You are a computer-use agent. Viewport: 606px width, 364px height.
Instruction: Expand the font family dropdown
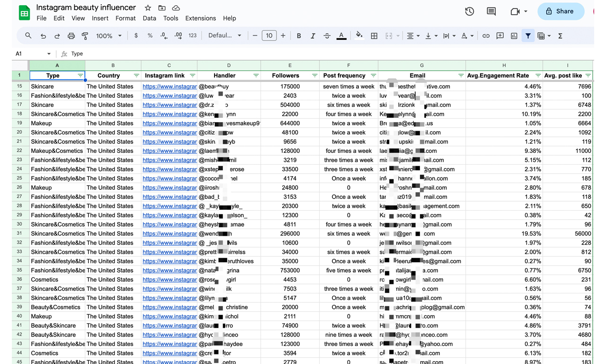[x=225, y=36]
